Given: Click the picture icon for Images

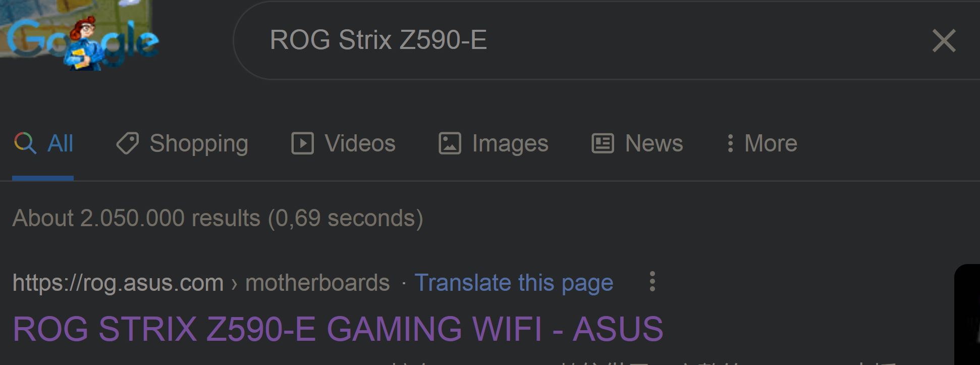Looking at the screenshot, I should click(x=450, y=143).
